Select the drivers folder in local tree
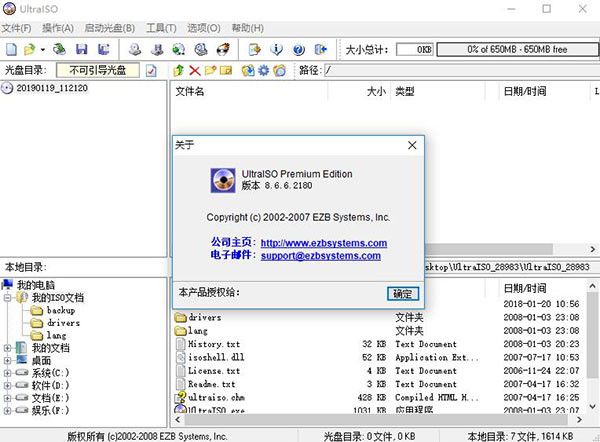Image resolution: width=600 pixels, height=442 pixels. (x=63, y=323)
